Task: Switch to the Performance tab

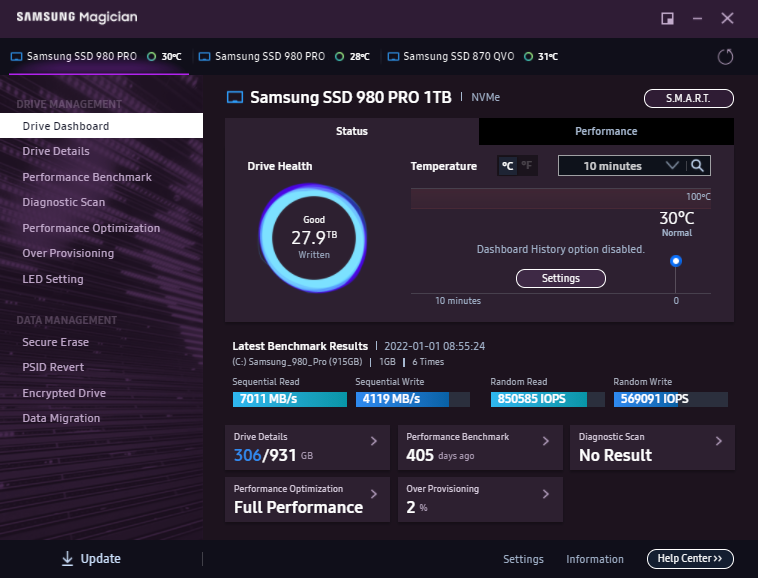Action: 606,131
